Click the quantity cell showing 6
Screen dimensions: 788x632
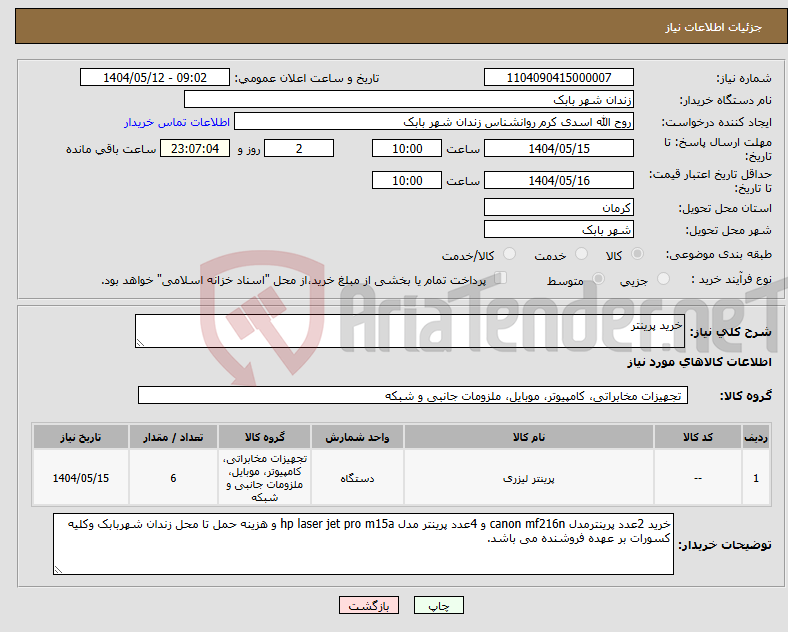tap(173, 478)
